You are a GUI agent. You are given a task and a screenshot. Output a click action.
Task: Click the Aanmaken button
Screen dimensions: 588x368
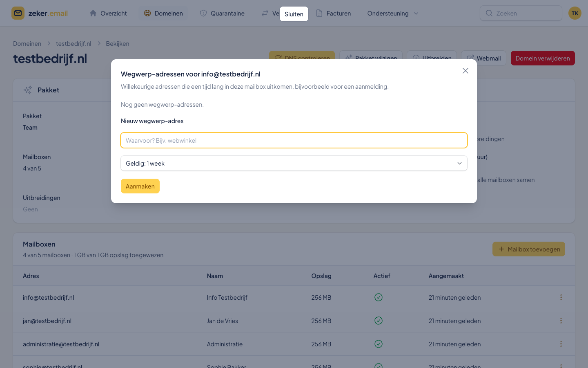140,186
